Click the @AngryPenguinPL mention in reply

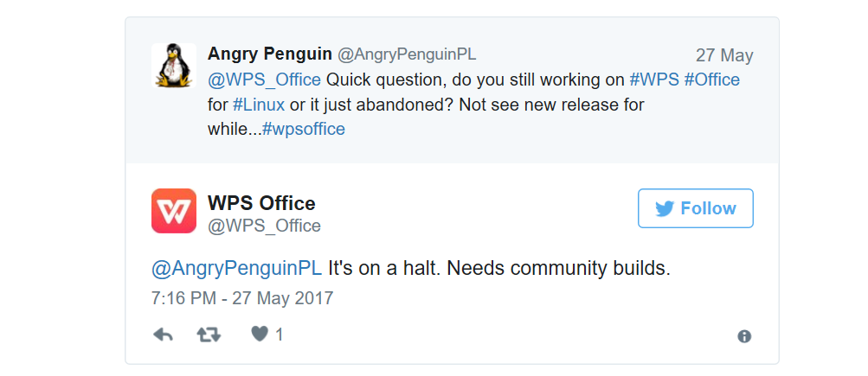point(236,268)
